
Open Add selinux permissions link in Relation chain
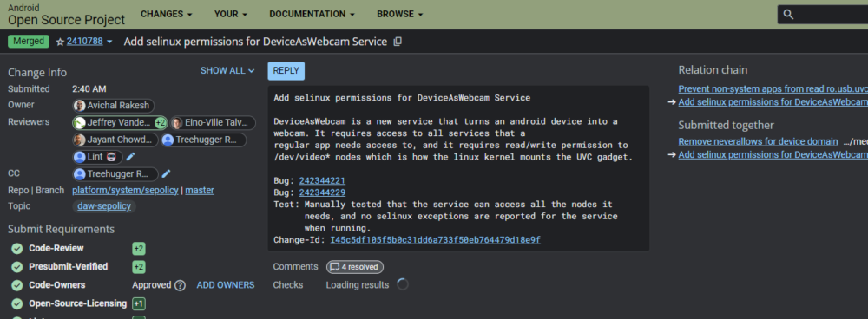tap(773, 102)
